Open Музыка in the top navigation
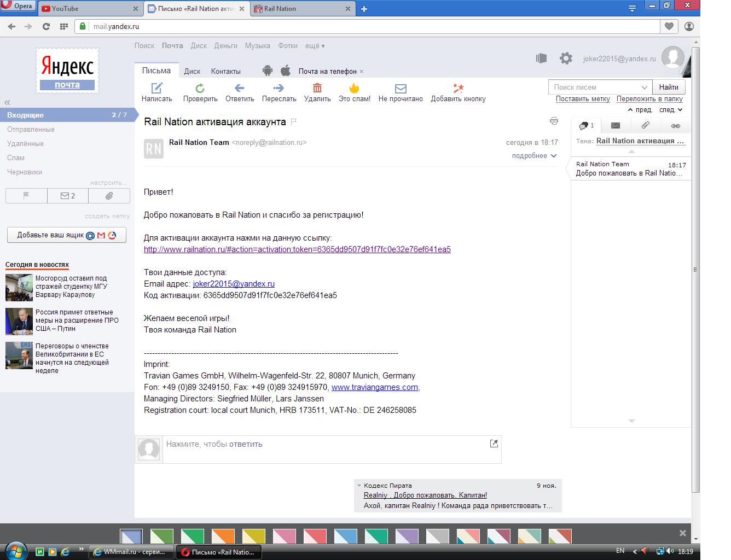Screen dimensions: 731x560 click(258, 46)
